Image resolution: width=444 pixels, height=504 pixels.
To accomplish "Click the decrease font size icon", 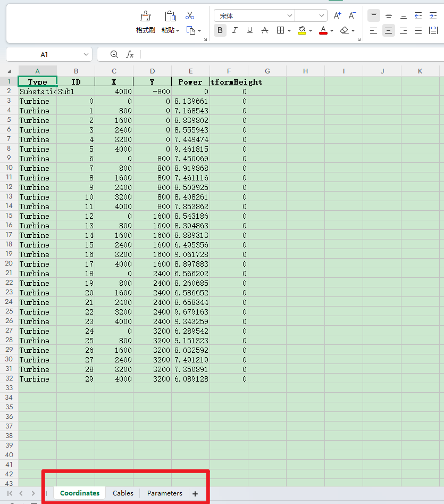I will tap(352, 16).
